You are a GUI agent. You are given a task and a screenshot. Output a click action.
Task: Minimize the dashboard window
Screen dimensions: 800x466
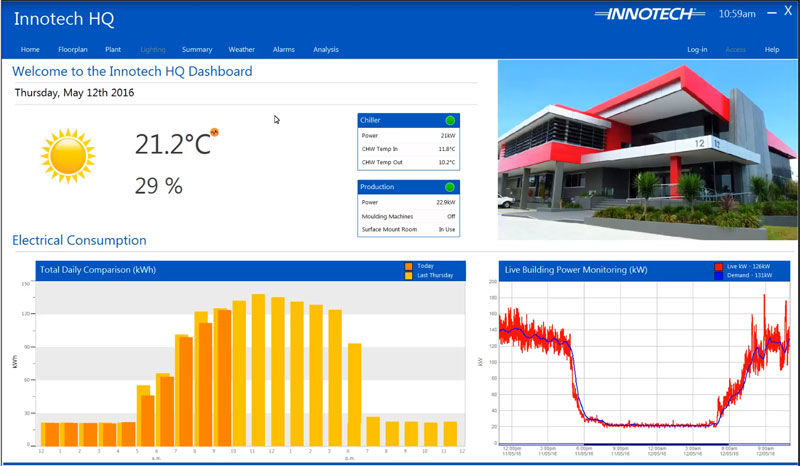point(771,14)
